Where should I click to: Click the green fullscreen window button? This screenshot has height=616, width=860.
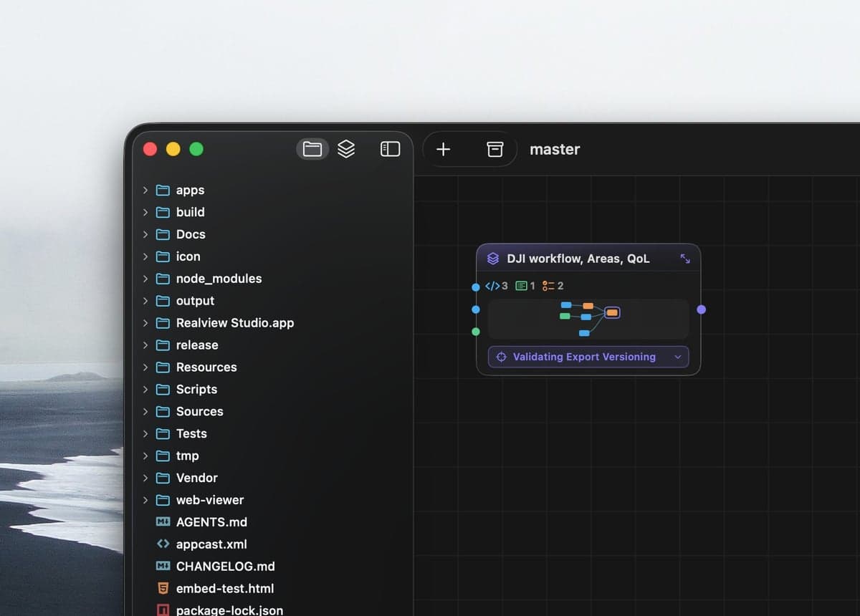point(196,149)
